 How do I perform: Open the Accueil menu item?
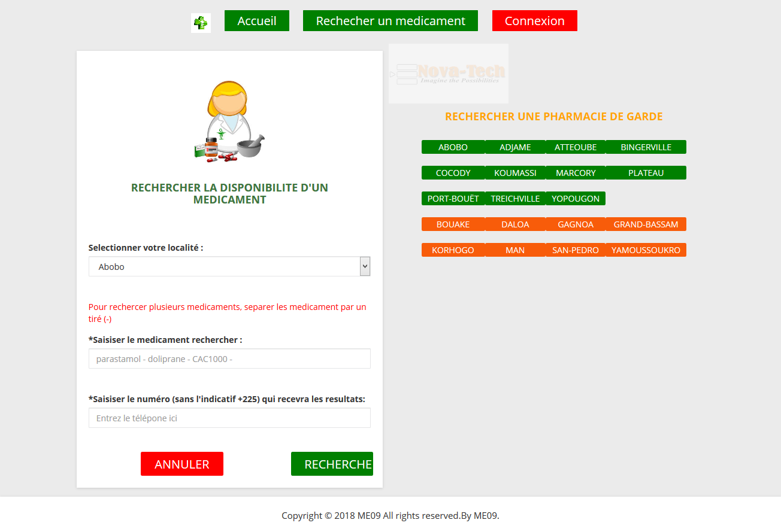256,21
